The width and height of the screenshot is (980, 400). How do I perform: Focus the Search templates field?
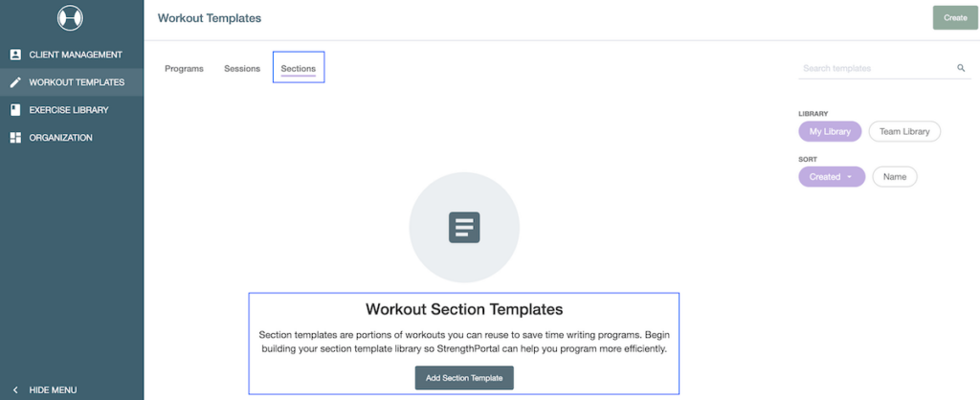tap(876, 69)
